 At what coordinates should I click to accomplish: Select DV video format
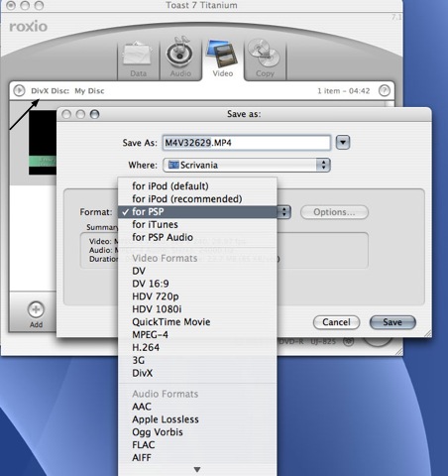pos(197,271)
